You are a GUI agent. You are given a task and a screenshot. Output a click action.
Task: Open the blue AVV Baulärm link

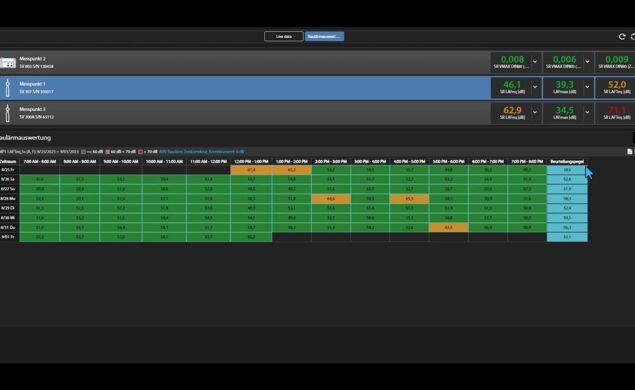click(x=202, y=152)
